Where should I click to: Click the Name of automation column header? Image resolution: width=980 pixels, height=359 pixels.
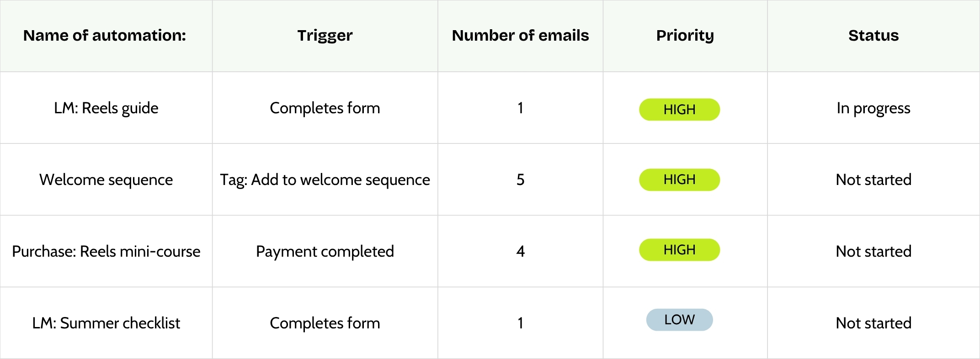click(105, 36)
